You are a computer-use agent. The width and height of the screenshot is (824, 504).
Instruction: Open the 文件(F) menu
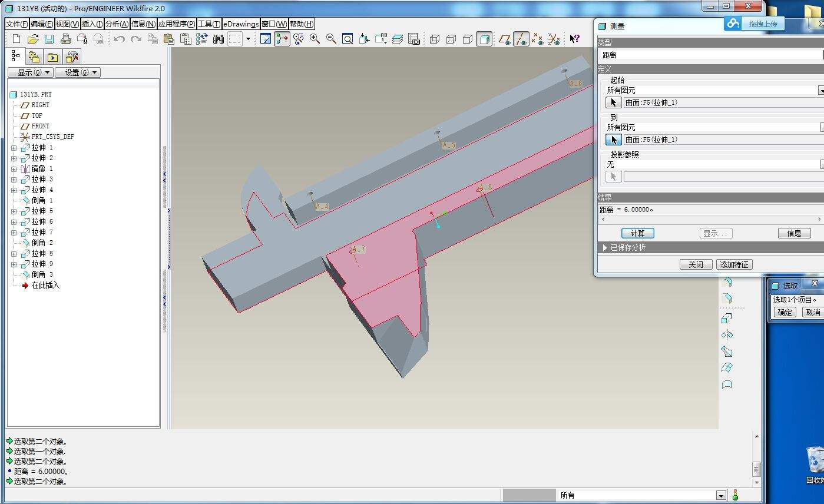[16, 24]
